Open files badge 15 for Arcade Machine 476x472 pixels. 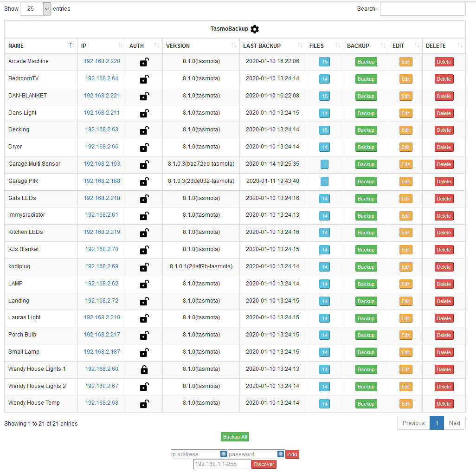click(324, 62)
